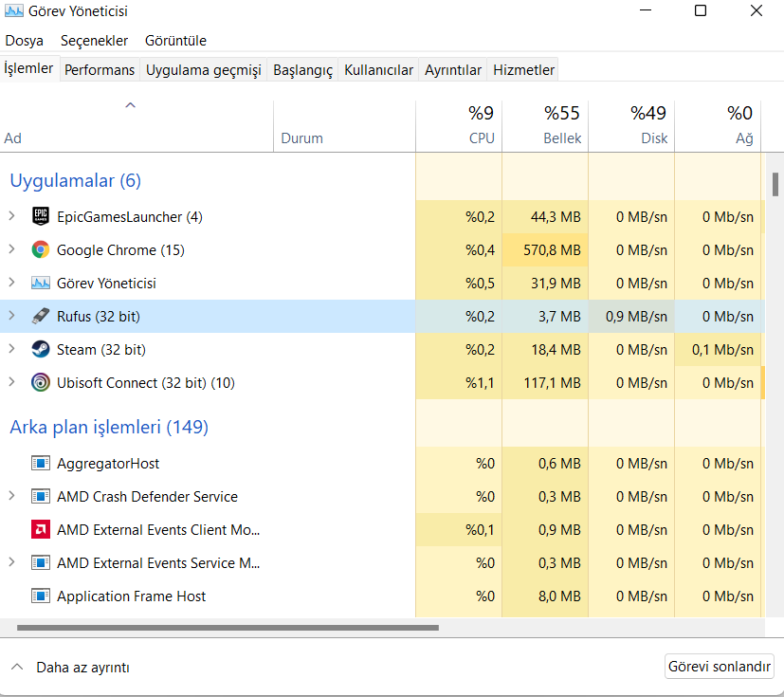
Task: Expand the AMD External Events Service row
Action: click(11, 562)
